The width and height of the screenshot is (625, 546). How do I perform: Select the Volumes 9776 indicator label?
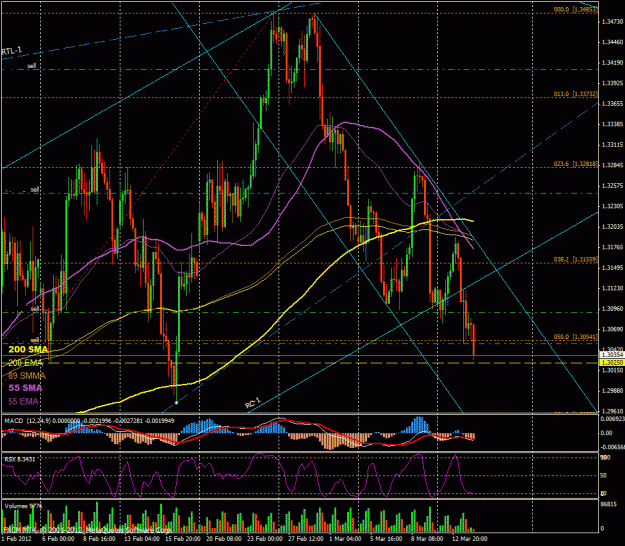[x=23, y=506]
